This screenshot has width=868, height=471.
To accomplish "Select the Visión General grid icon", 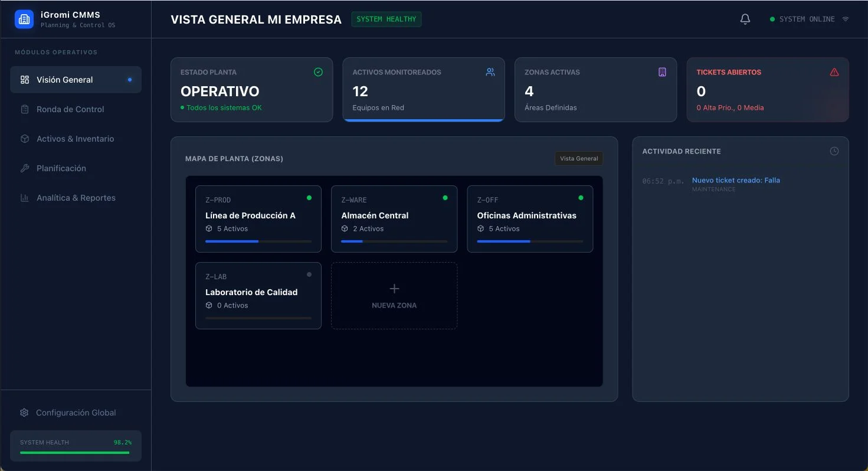I will 25,79.
